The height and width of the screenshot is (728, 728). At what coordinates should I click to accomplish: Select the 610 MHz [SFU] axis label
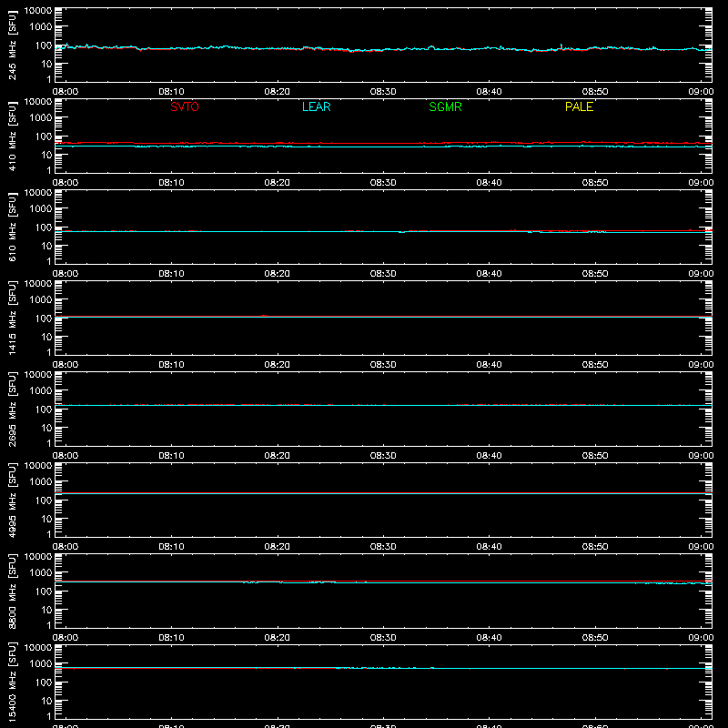[x=12, y=227]
